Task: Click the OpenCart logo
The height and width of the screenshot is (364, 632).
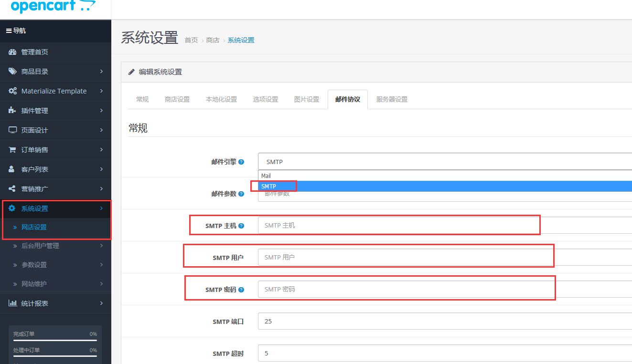Action: pos(53,6)
